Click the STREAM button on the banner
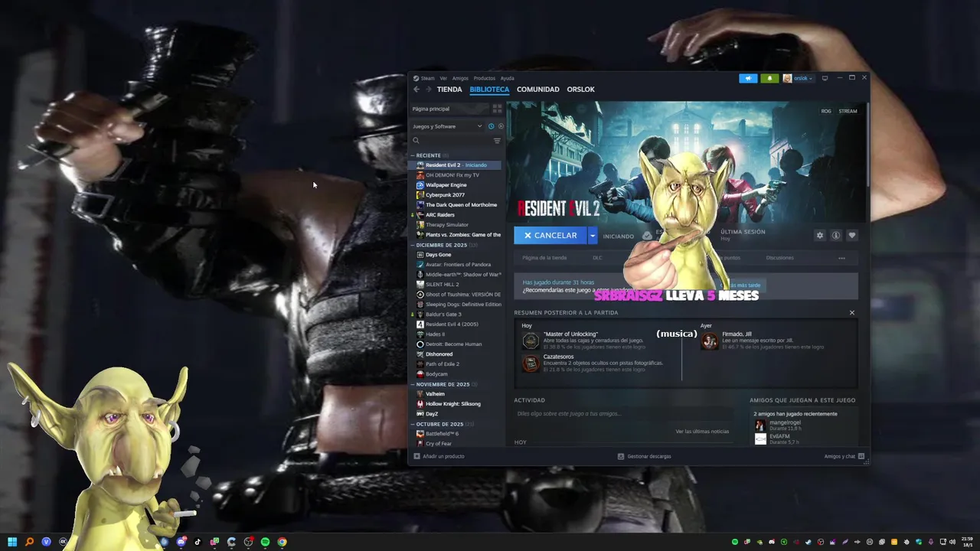 coord(848,111)
